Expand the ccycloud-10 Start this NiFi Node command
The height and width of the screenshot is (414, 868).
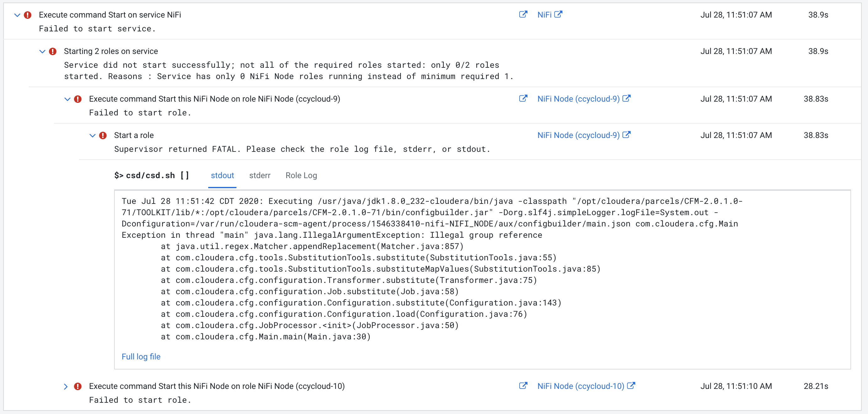tap(66, 387)
